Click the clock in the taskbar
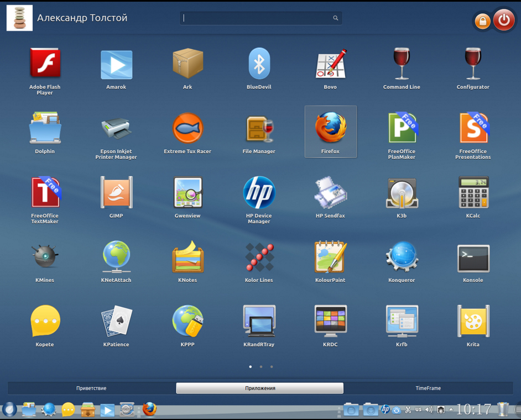 [x=473, y=410]
